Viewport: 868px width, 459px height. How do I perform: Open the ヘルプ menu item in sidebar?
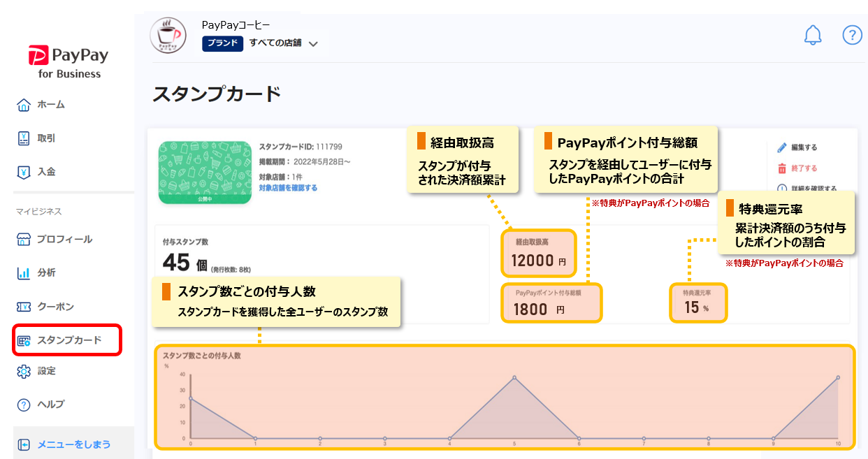pos(50,404)
